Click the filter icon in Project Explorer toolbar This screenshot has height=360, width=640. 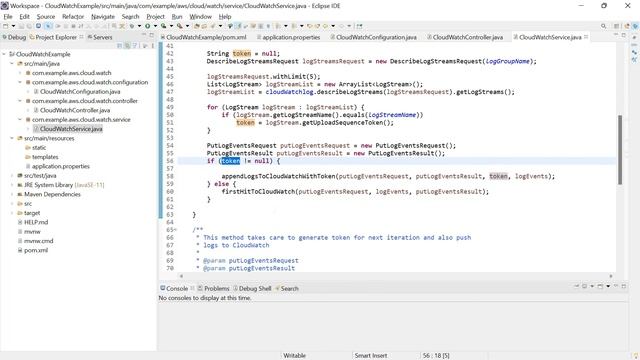pyautogui.click(x=135, y=45)
